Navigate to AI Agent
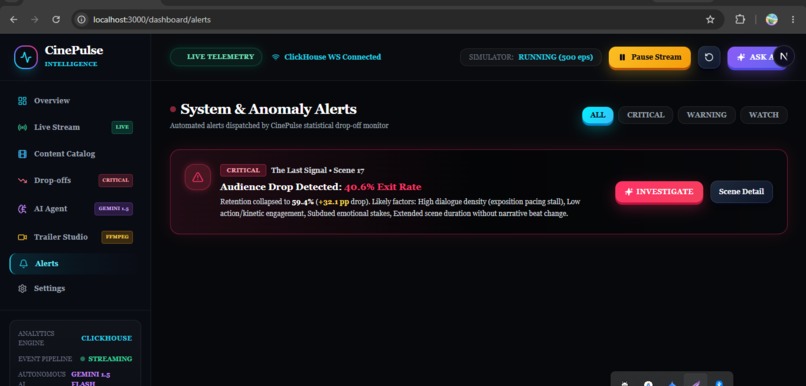This screenshot has width=806, height=386. point(75,209)
